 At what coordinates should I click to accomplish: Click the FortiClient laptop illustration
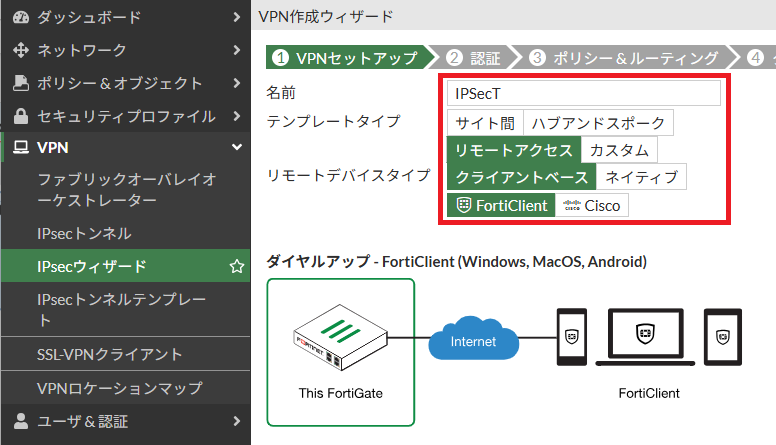(645, 337)
